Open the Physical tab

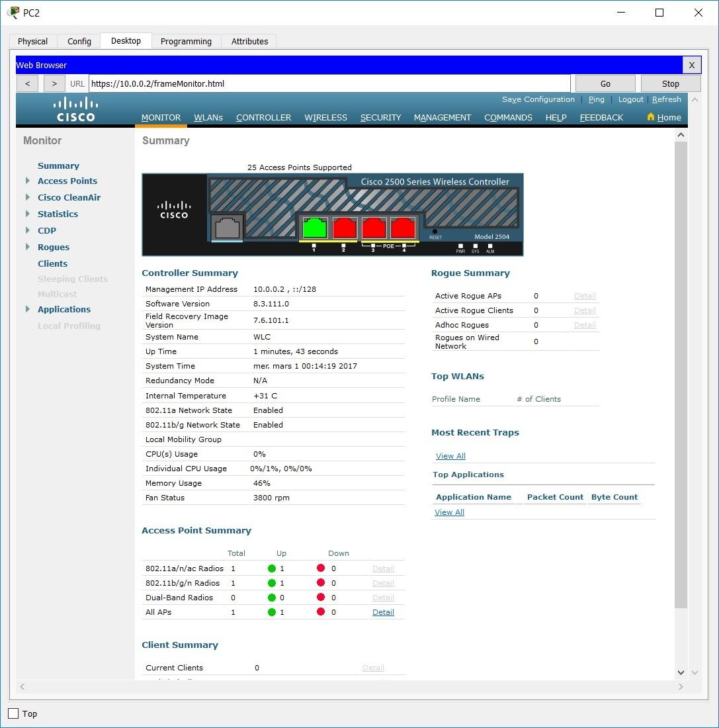[32, 41]
